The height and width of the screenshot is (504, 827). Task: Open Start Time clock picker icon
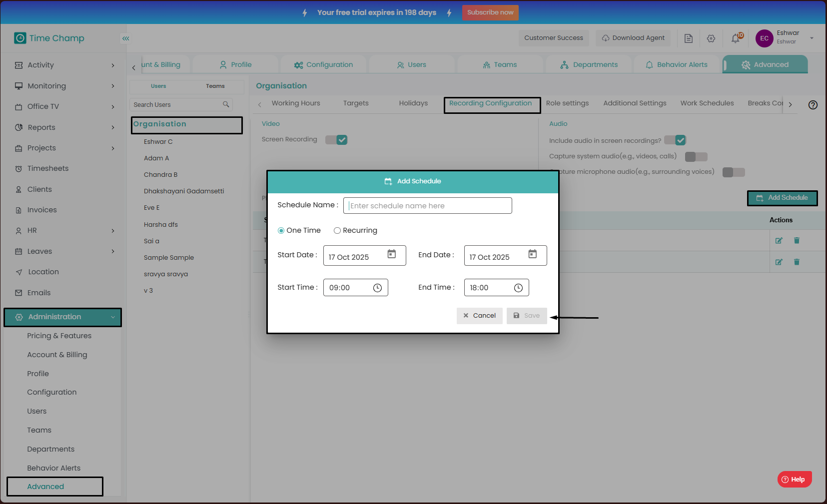click(x=377, y=288)
